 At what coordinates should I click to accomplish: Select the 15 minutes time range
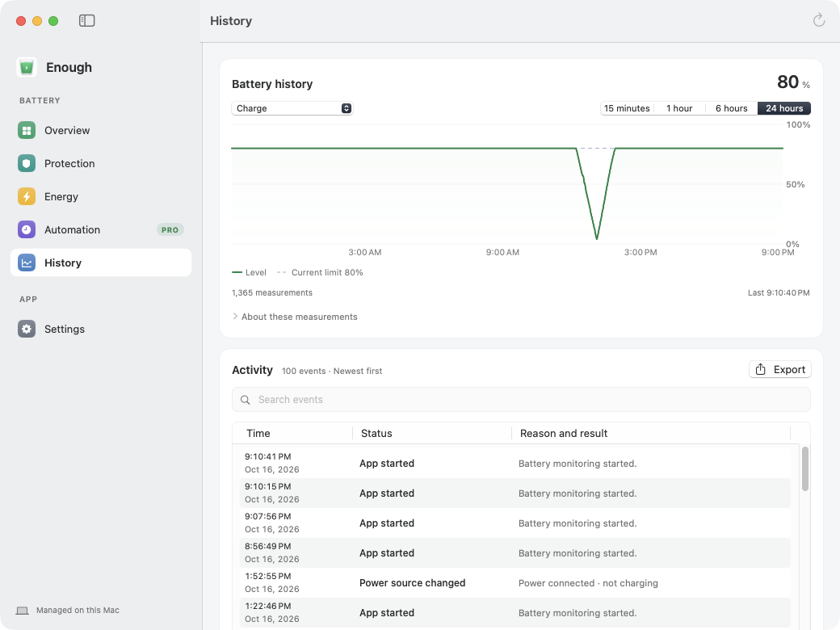[627, 108]
